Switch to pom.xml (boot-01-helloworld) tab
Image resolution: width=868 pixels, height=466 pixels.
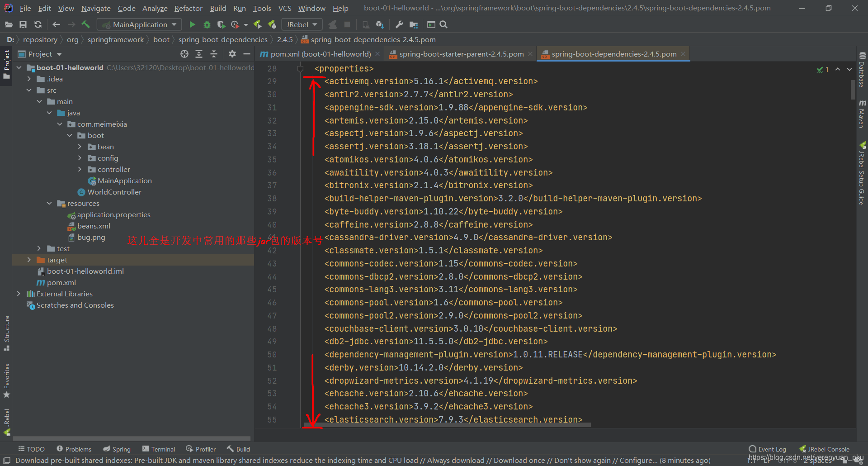tap(320, 54)
